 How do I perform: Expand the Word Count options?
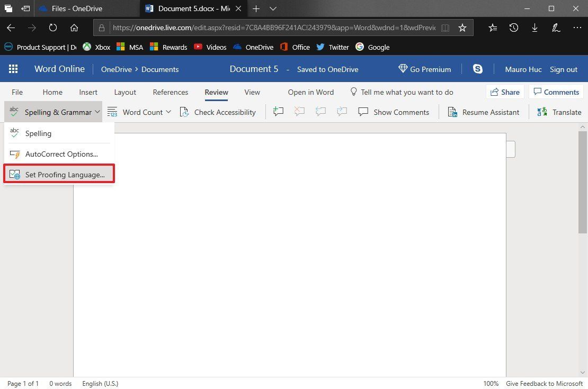168,112
